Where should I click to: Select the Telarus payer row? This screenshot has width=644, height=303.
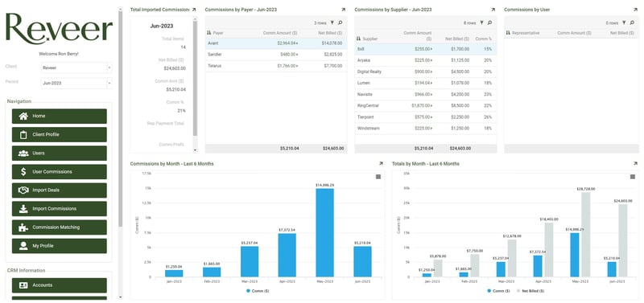coord(276,66)
